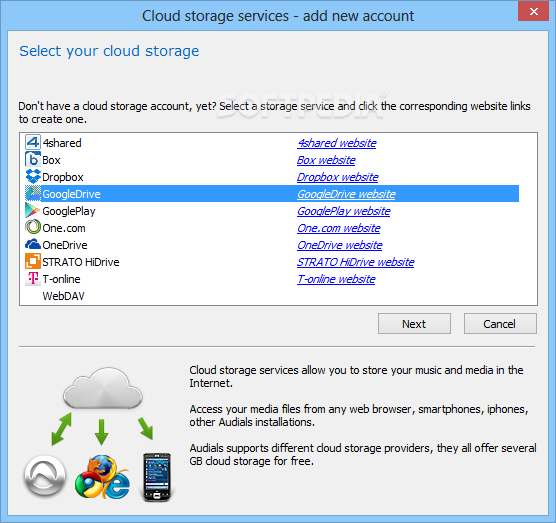Open the T-online website link
556x523 pixels.
(336, 279)
